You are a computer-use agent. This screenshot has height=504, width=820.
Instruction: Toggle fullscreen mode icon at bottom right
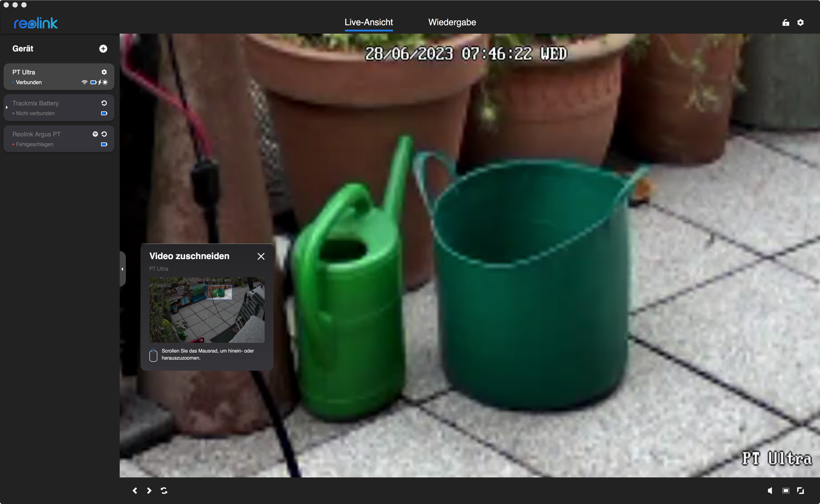(x=800, y=491)
